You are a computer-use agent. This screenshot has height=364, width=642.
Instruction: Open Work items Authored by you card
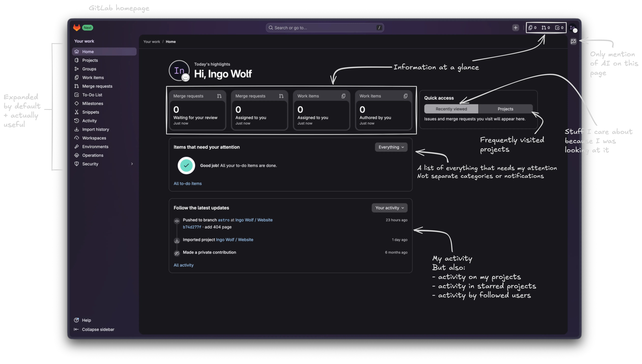coord(383,110)
